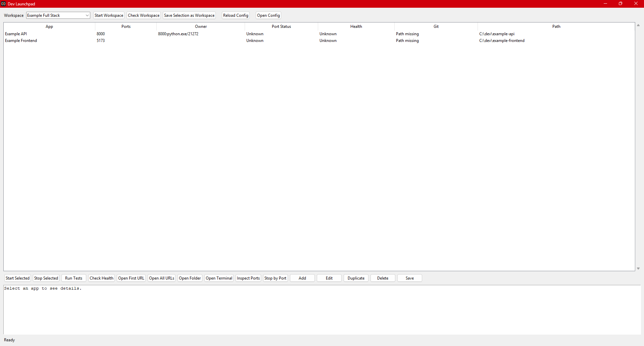Reload the config file
644x346 pixels.
coord(236,15)
